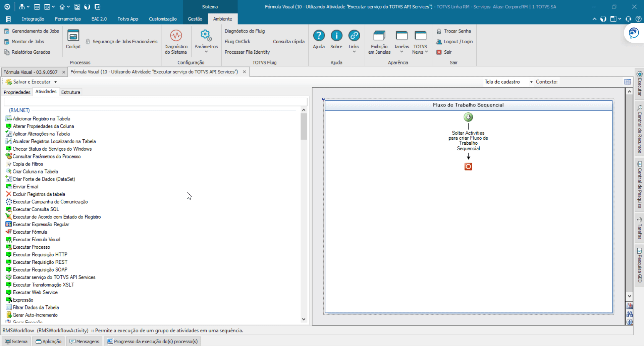Open Relatórios Gerados
The image size is (644, 346).
[x=27, y=52]
